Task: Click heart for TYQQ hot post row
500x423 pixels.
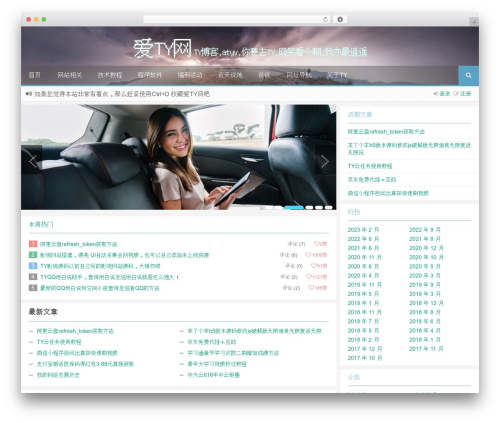Action: (x=316, y=277)
